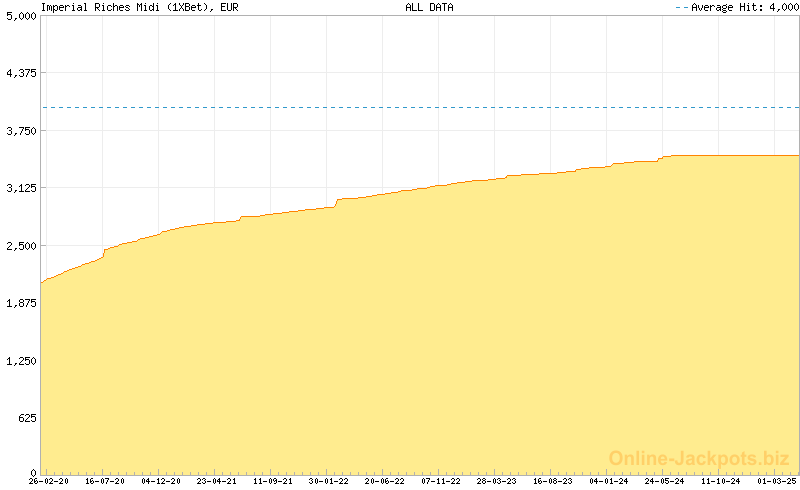Image resolution: width=800 pixels, height=490 pixels.
Task: Click the 5,000 y-axis label
Action: coord(21,16)
